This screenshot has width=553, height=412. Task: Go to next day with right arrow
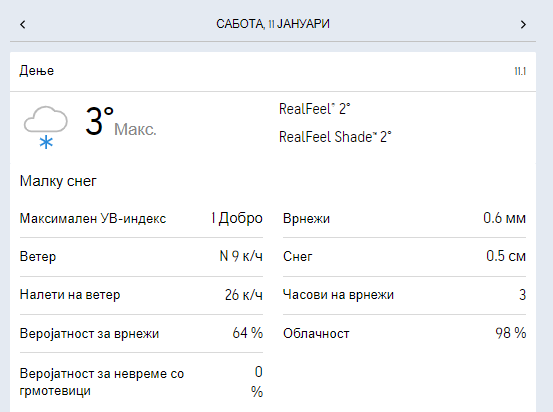pos(523,24)
